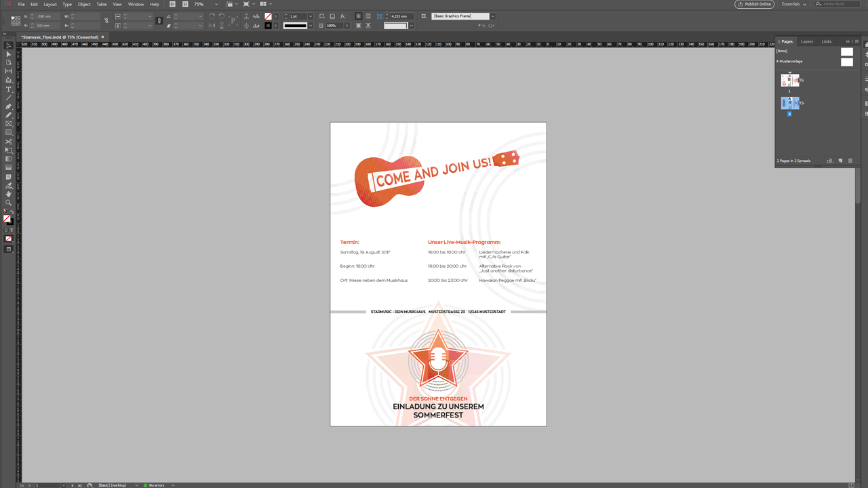Open the Object menu
The image size is (868, 488).
coord(84,4)
